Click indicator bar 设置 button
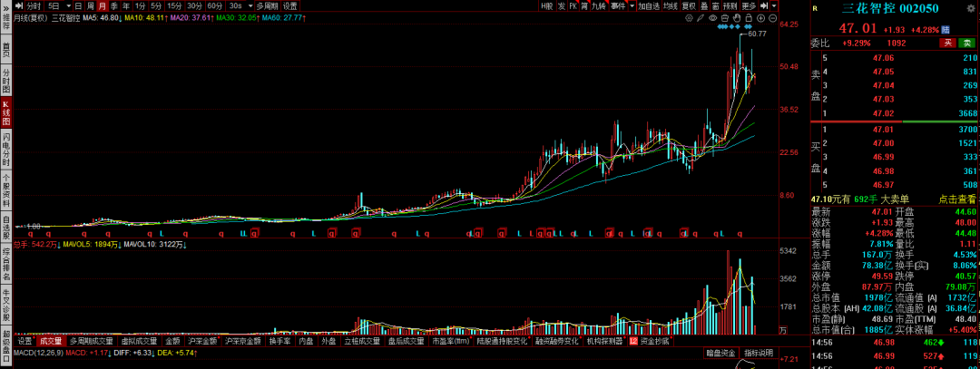 pos(24,342)
